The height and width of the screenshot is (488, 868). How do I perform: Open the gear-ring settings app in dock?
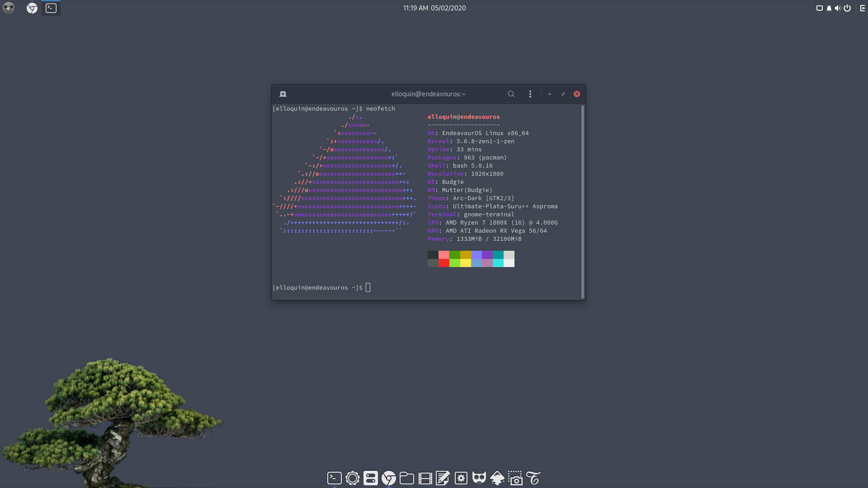coord(353,478)
